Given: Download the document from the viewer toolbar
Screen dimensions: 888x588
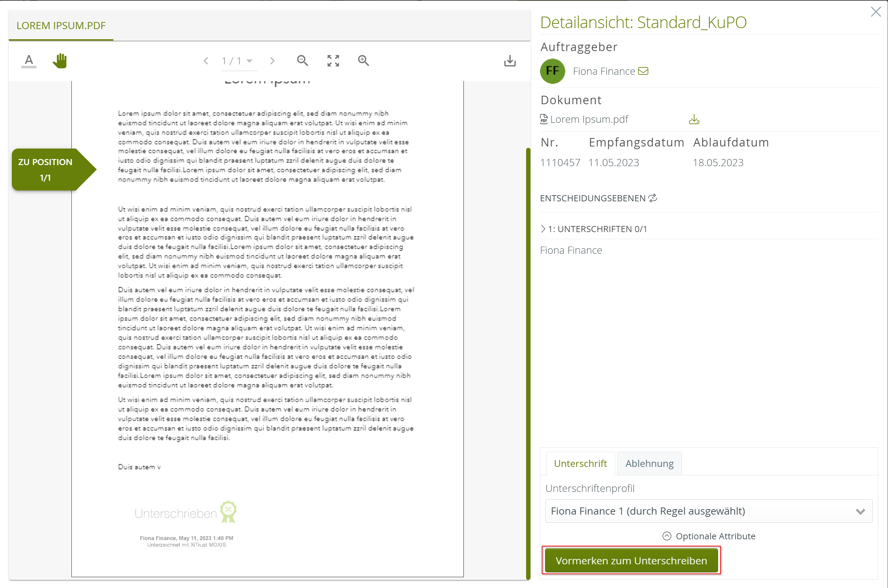Looking at the screenshot, I should point(510,60).
